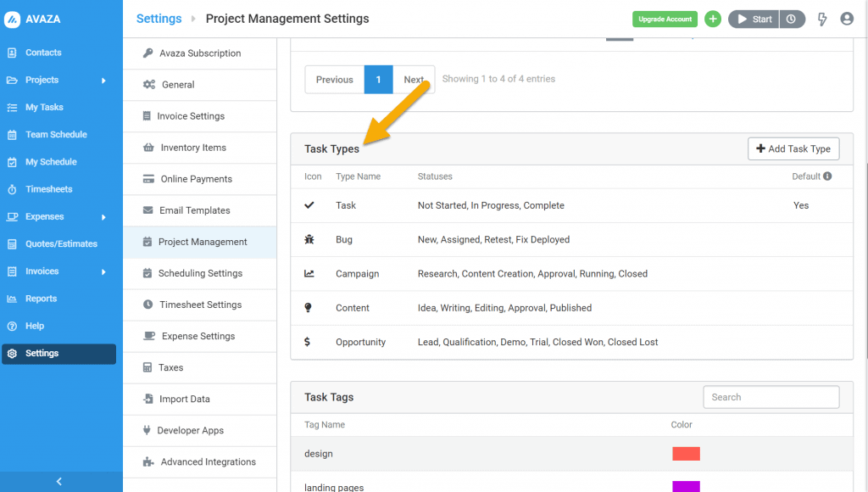The height and width of the screenshot is (492, 868).
Task: Go to Team Schedule in sidebar
Action: tap(56, 135)
